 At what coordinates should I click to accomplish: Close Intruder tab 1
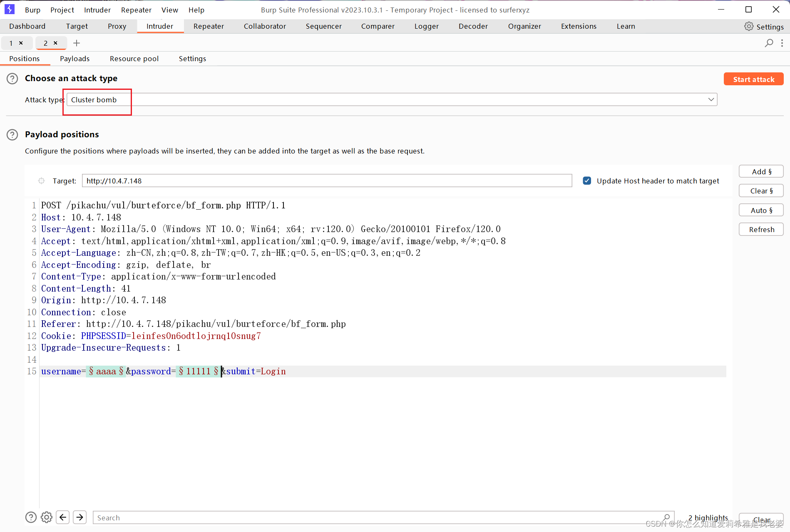tap(21, 43)
